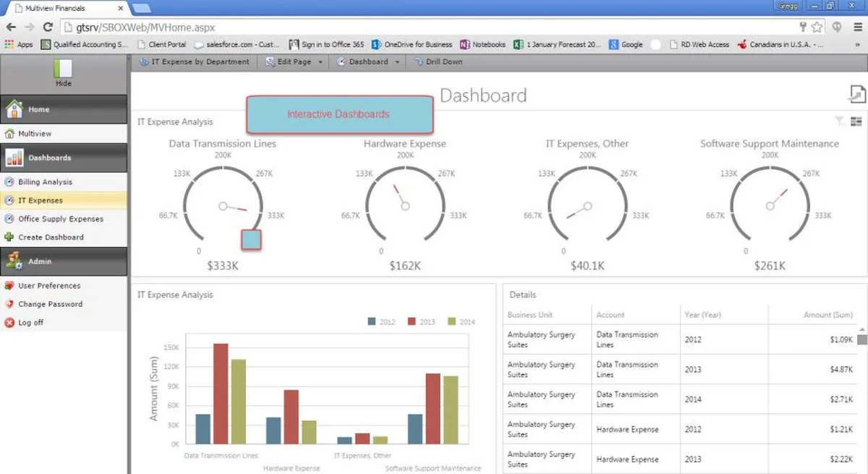
Task: Click the saved password key icon
Action: (x=802, y=27)
